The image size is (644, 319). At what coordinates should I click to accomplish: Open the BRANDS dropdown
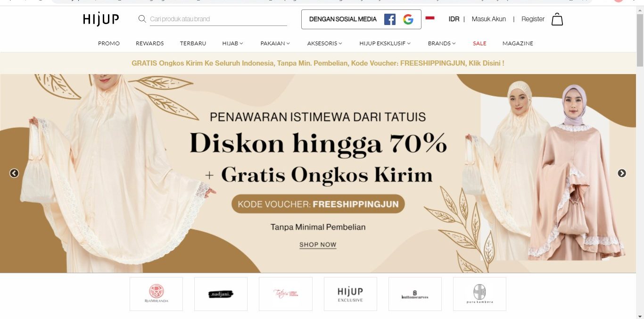(x=442, y=43)
